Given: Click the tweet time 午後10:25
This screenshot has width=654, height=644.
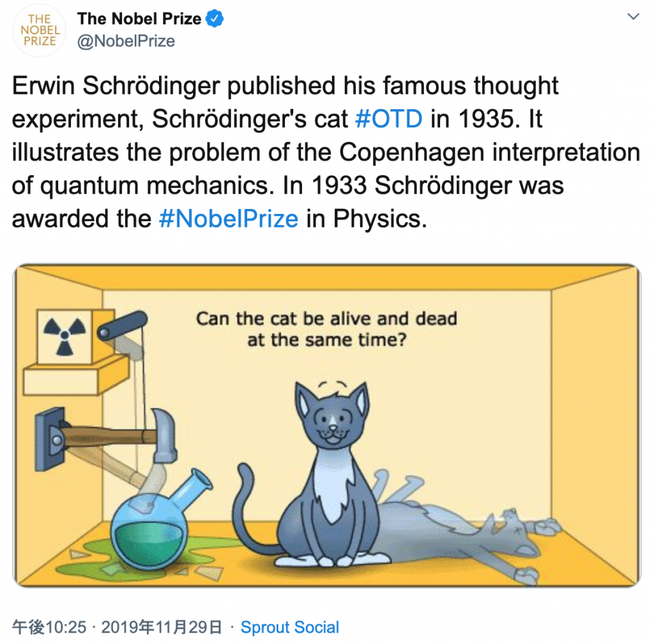Looking at the screenshot, I should (x=49, y=627).
